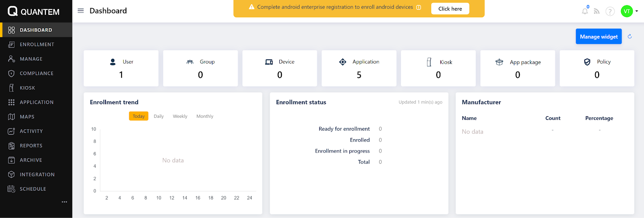The height and width of the screenshot is (218, 644).
Task: Click the refresh dashboard icon
Action: (630, 37)
